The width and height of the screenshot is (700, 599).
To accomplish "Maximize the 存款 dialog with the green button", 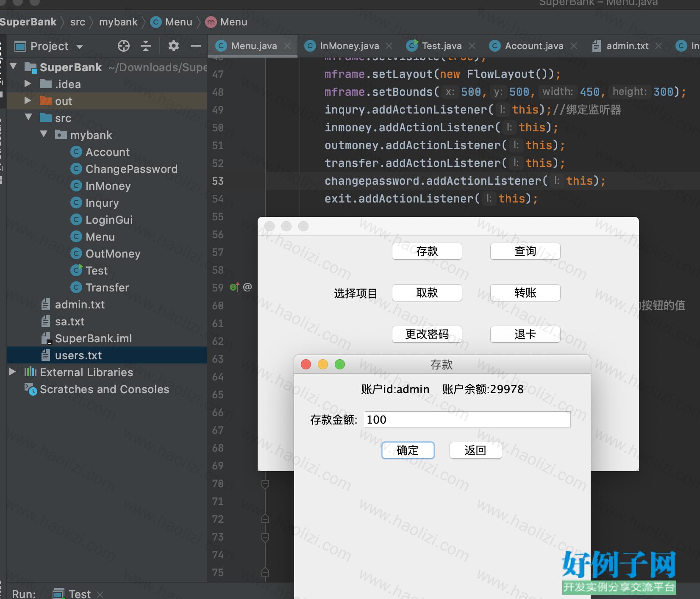I will point(340,364).
